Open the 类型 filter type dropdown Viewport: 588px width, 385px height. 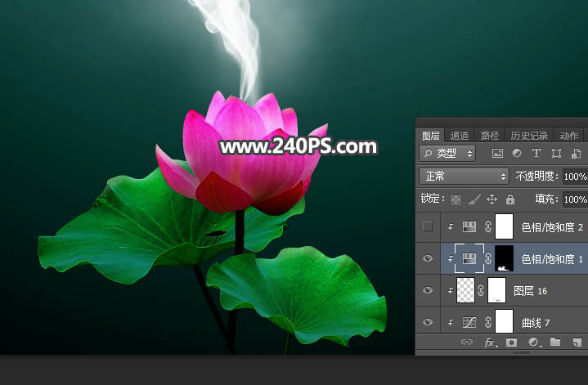point(448,154)
